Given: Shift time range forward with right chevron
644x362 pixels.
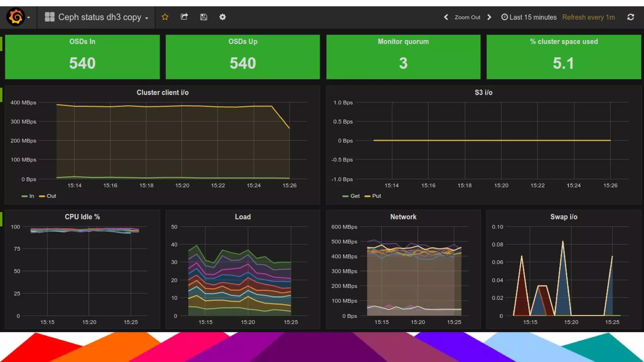Looking at the screenshot, I should pyautogui.click(x=489, y=17).
